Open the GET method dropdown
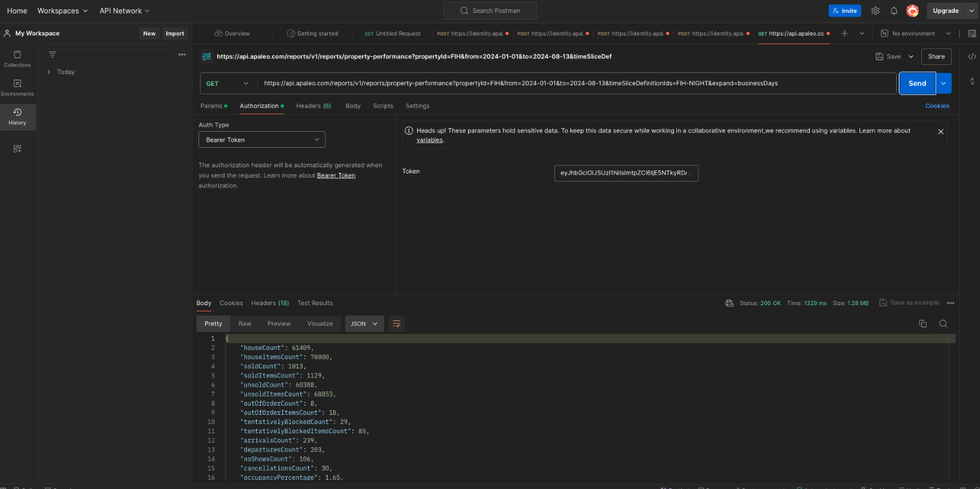Image resolution: width=980 pixels, height=489 pixels. [x=227, y=83]
